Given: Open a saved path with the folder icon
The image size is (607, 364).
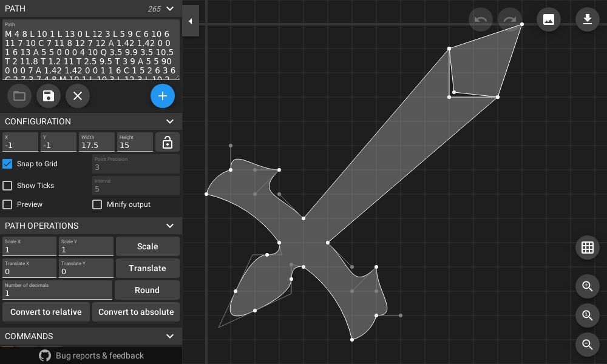Looking at the screenshot, I should coord(19,96).
